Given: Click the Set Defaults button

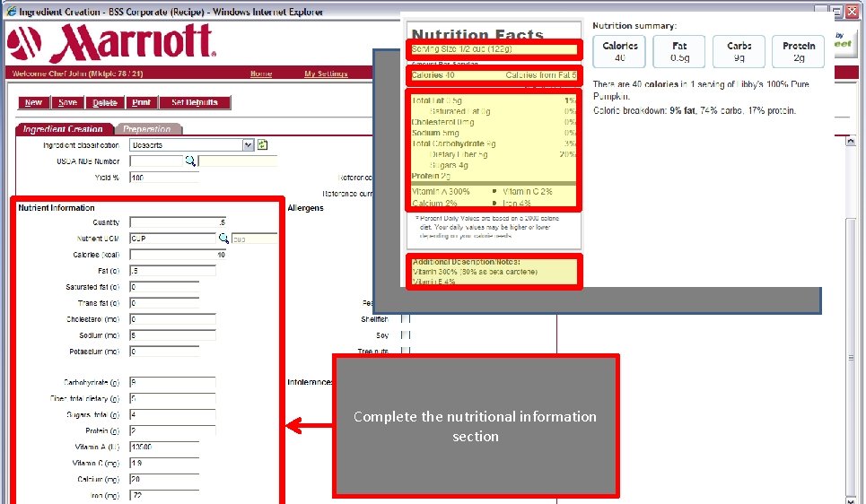Looking at the screenshot, I should pyautogui.click(x=195, y=102).
